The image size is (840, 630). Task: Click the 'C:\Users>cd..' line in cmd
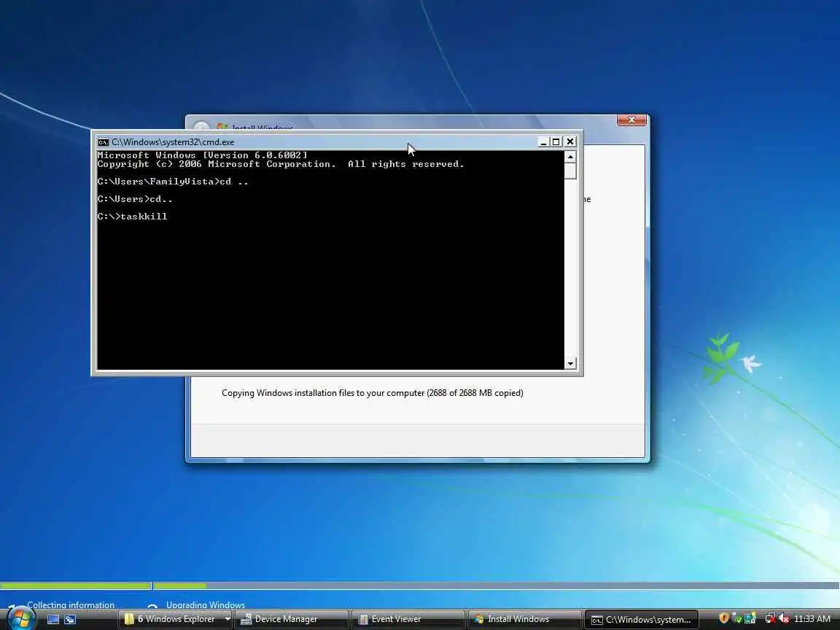[x=135, y=199]
